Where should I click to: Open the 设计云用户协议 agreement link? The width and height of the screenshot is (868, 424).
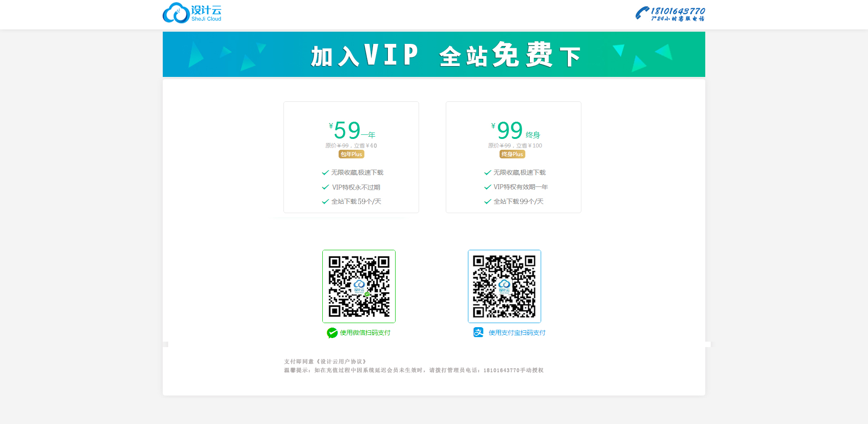point(341,362)
